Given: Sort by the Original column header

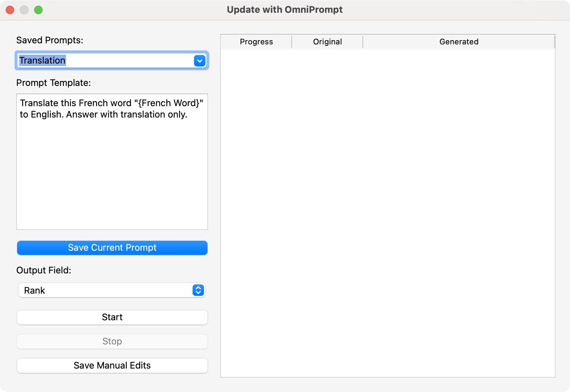Looking at the screenshot, I should tap(327, 42).
